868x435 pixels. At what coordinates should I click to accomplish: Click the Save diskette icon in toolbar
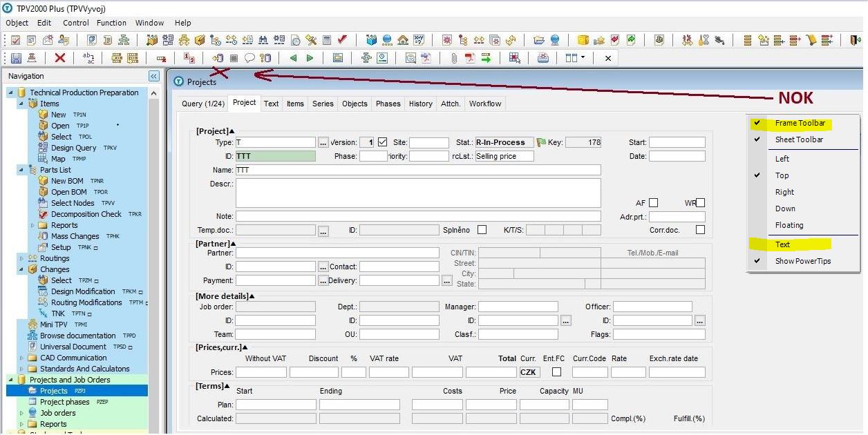pyautogui.click(x=15, y=58)
